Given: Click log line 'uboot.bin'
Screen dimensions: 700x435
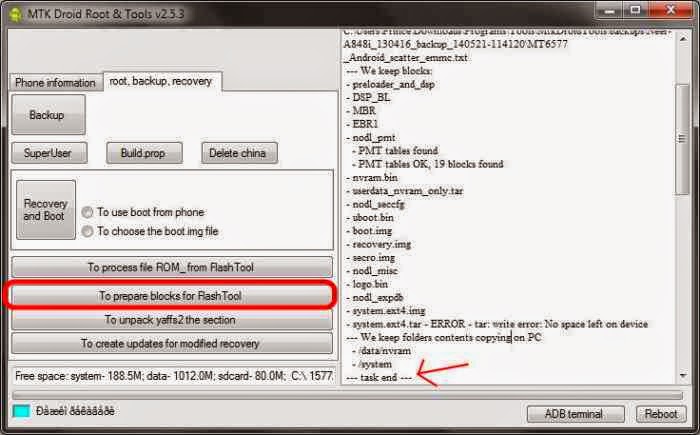Looking at the screenshot, I should tap(370, 218).
